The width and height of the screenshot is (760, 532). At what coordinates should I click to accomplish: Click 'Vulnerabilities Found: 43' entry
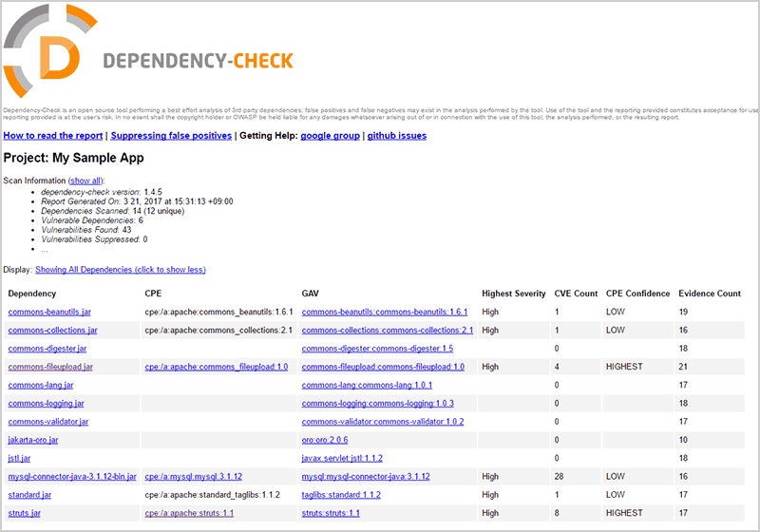point(86,230)
